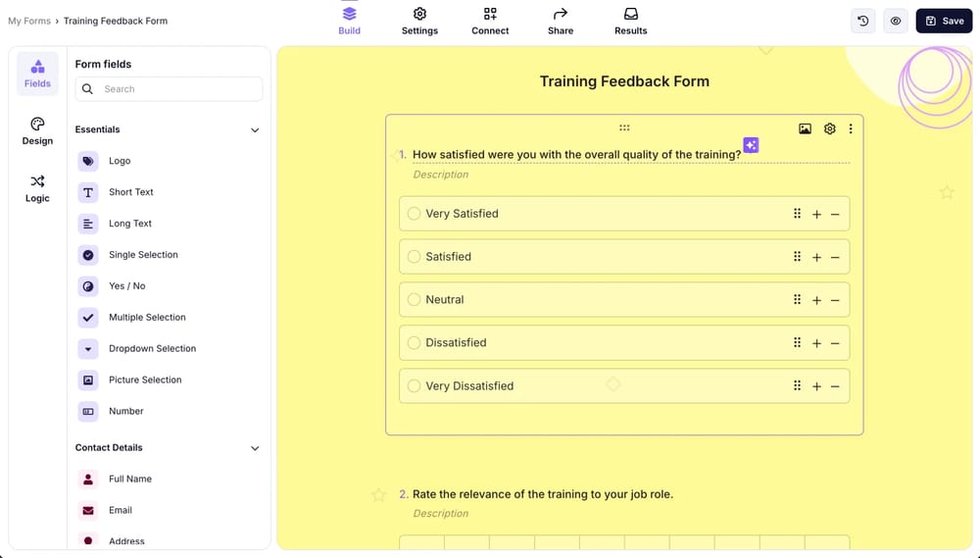Go to My Forms breadcrumb link
The height and width of the screenshot is (558, 980).
[29, 21]
